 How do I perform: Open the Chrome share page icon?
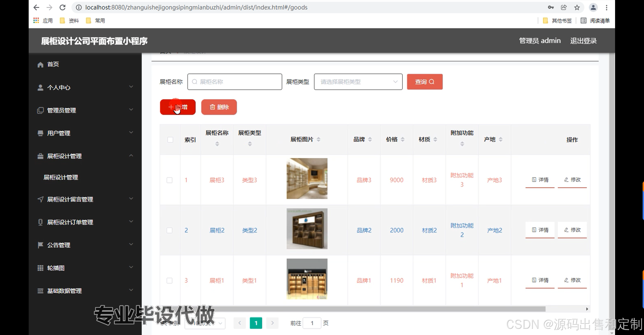[563, 8]
